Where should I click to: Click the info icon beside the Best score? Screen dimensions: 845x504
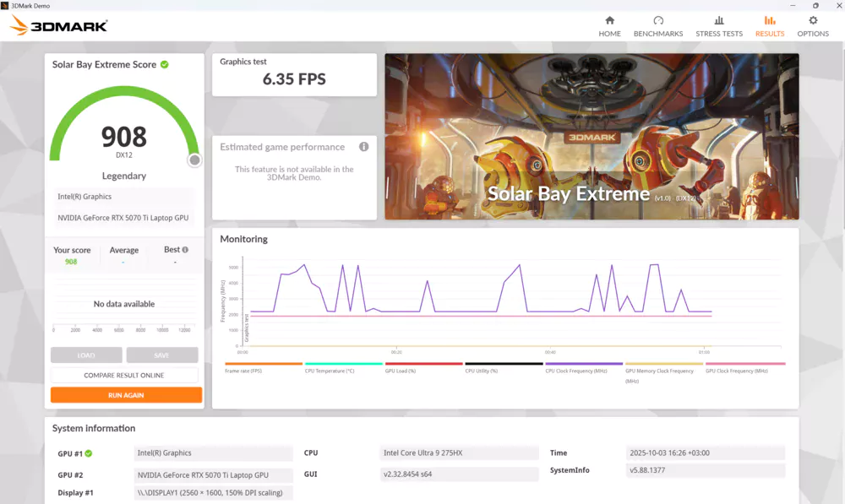185,249
